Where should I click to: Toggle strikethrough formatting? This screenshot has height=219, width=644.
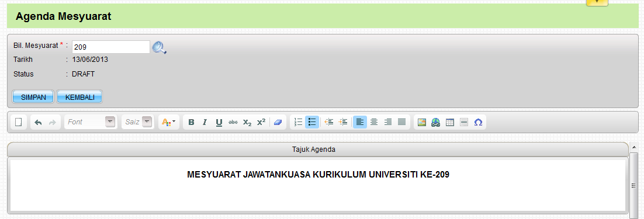tap(233, 122)
